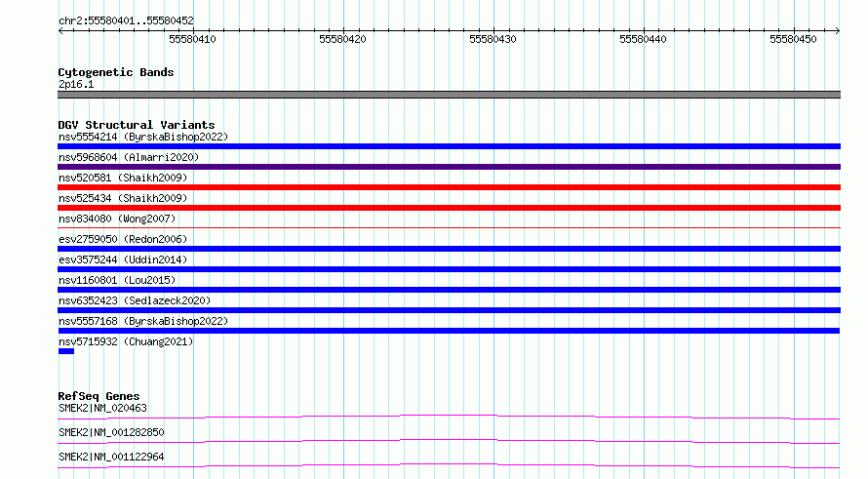The width and height of the screenshot is (868, 479).
Task: Click the short blue bar for nsv5715932
Action: 66,351
